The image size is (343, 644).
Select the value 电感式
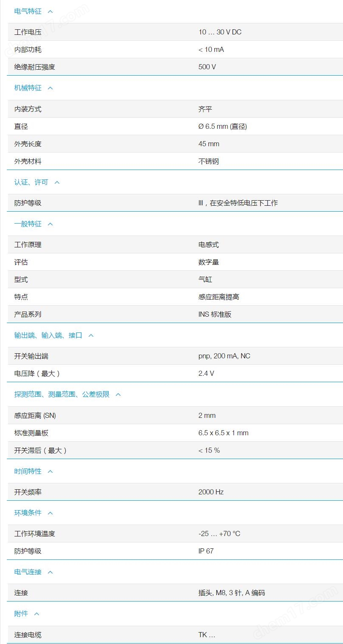tap(208, 245)
